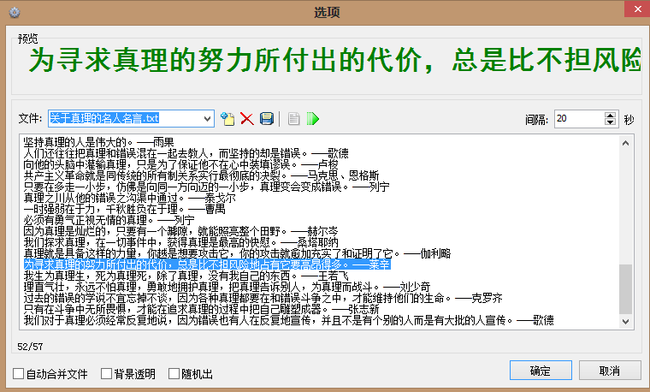Select the line starting 只要在多走一小步

(x=206, y=187)
